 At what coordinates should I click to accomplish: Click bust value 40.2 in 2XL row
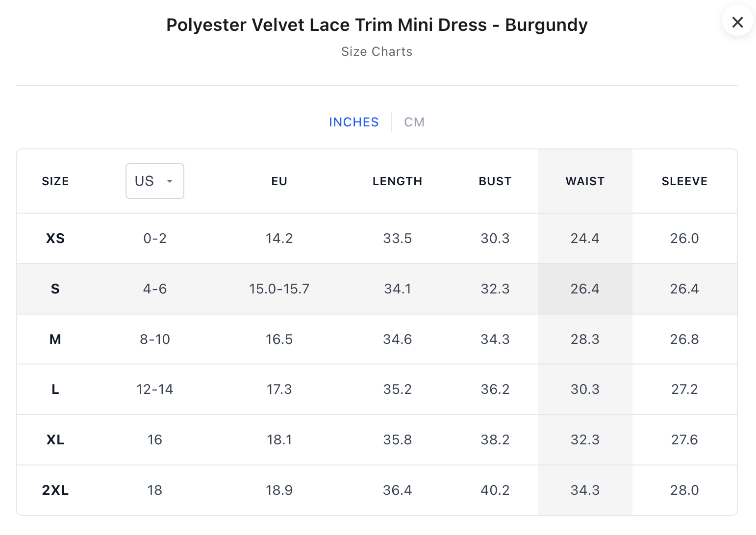point(495,490)
